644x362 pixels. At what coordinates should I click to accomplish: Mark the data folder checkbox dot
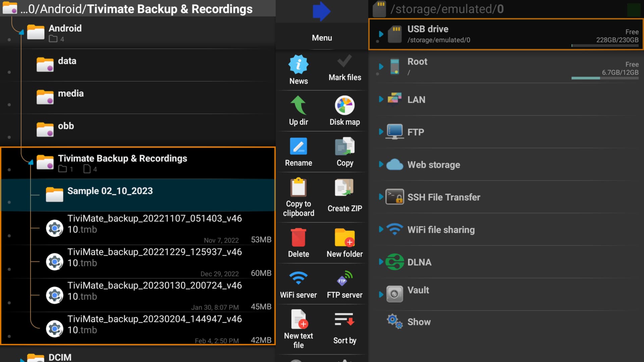pyautogui.click(x=9, y=72)
